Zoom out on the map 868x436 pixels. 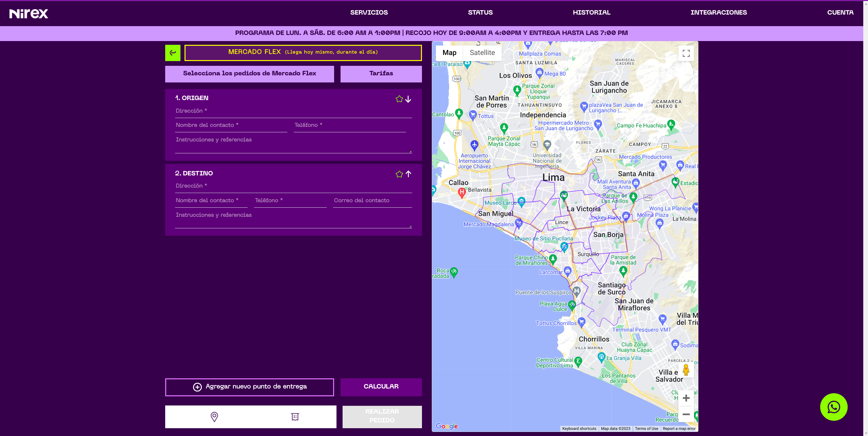(x=686, y=414)
